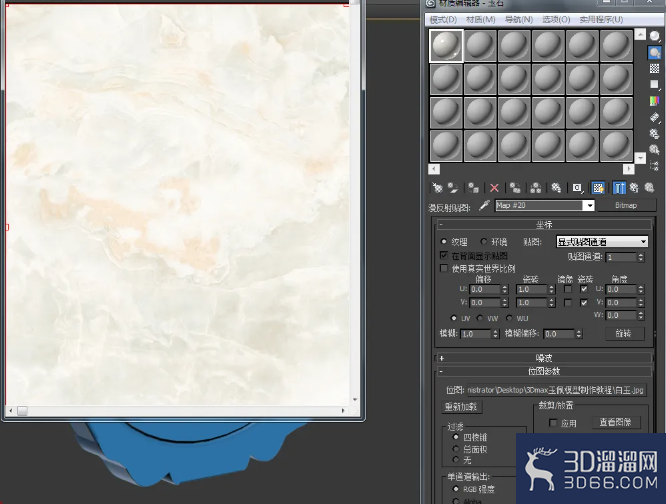Select 四棱锥 filter radio button
This screenshot has height=504, width=666.
(x=456, y=437)
